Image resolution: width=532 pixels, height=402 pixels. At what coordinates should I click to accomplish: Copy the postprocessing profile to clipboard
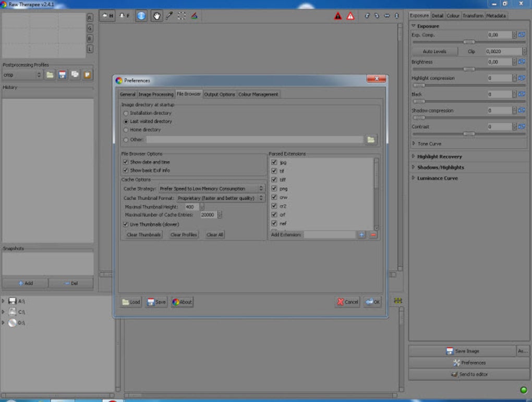(x=75, y=75)
